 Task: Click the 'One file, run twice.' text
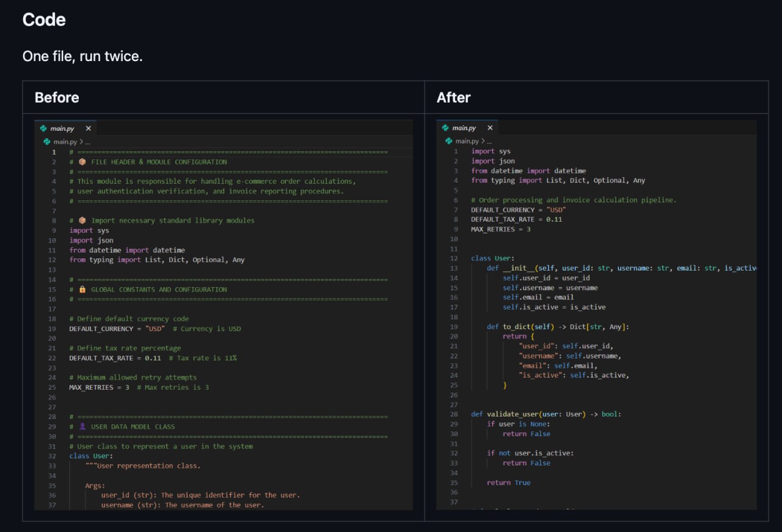coord(82,56)
